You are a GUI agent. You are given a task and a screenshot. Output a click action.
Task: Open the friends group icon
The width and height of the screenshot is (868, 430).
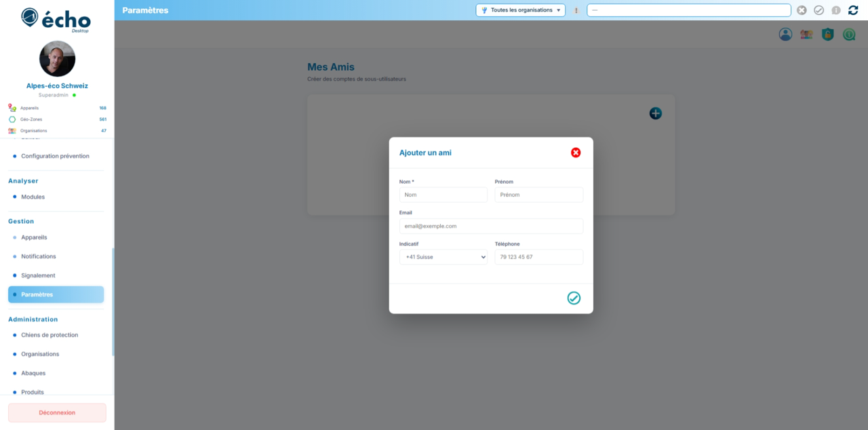click(x=806, y=35)
